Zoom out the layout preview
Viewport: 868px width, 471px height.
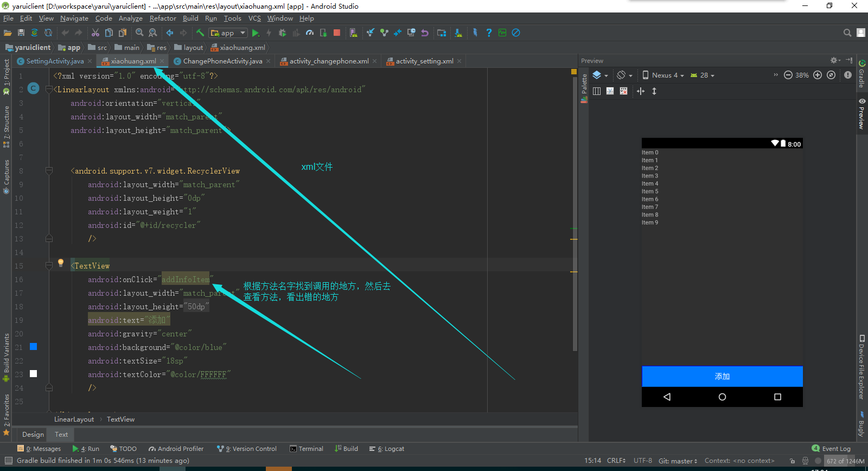[788, 75]
